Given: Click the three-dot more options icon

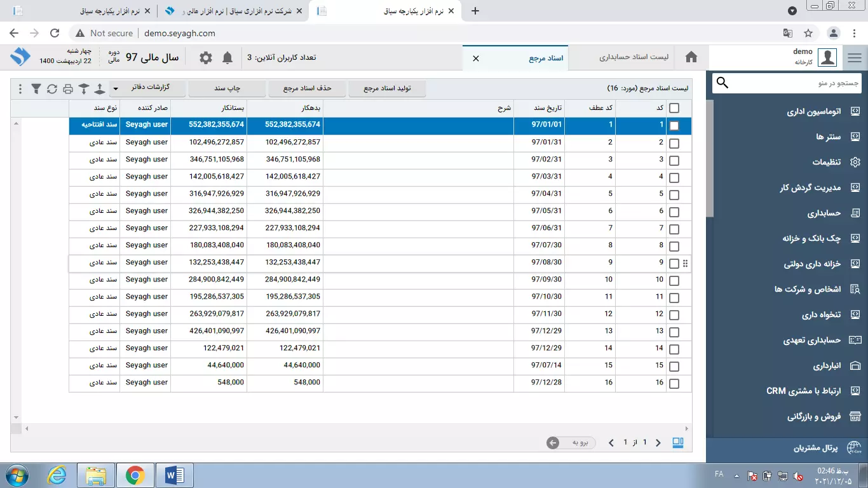Looking at the screenshot, I should pyautogui.click(x=20, y=89).
